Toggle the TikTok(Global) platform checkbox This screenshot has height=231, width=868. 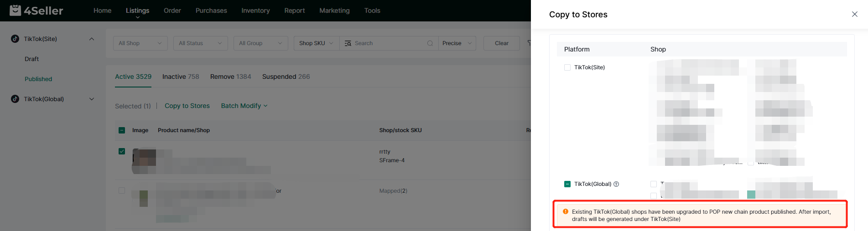coord(567,184)
